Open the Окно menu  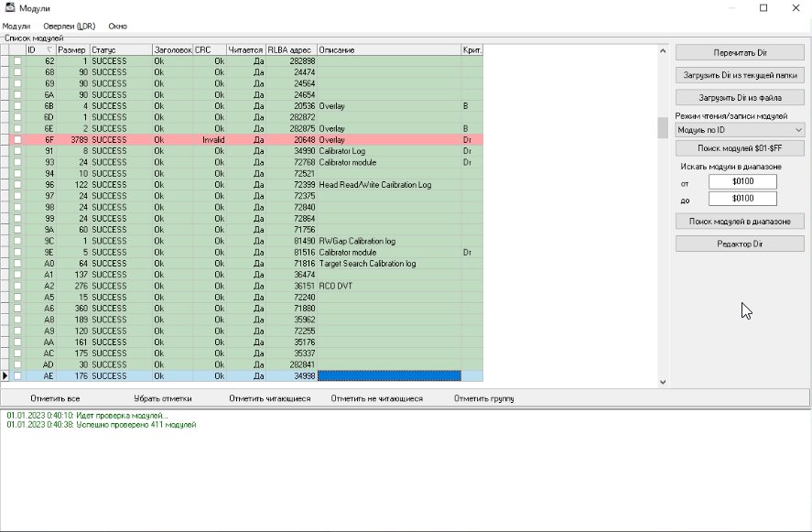[117, 26]
